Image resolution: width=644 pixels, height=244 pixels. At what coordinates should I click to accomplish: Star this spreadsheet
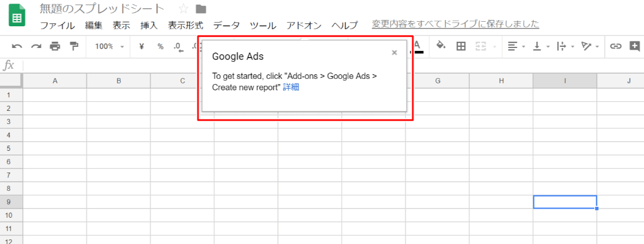tap(184, 9)
